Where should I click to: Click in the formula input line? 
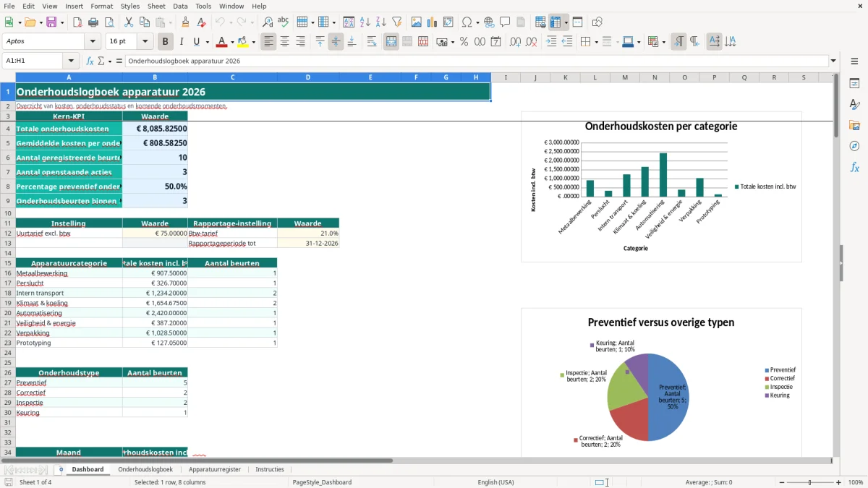477,61
